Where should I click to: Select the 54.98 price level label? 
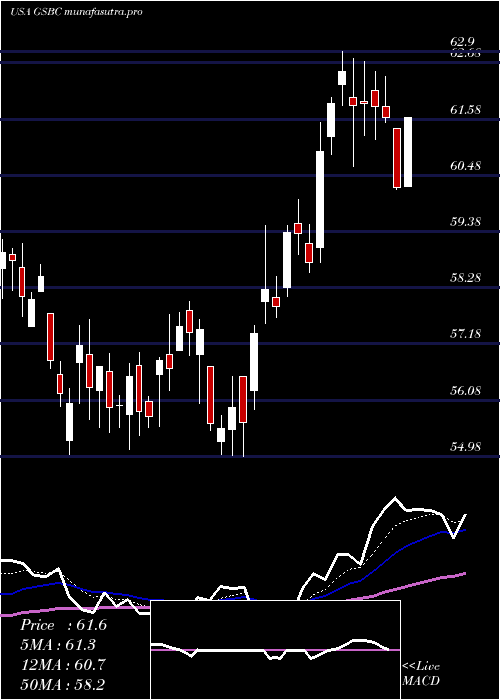click(466, 446)
